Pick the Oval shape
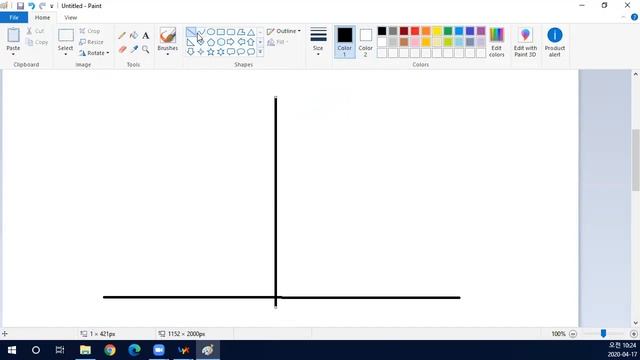 pos(211,32)
